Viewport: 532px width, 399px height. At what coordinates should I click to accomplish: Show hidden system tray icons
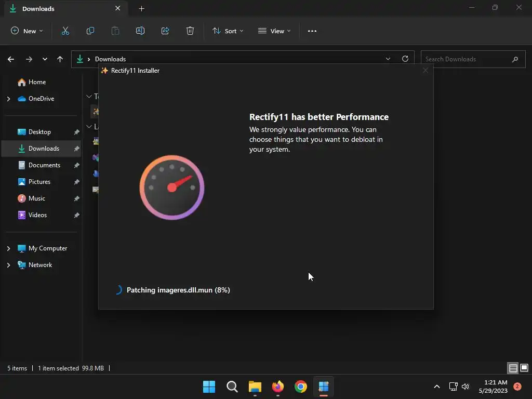pos(437,387)
